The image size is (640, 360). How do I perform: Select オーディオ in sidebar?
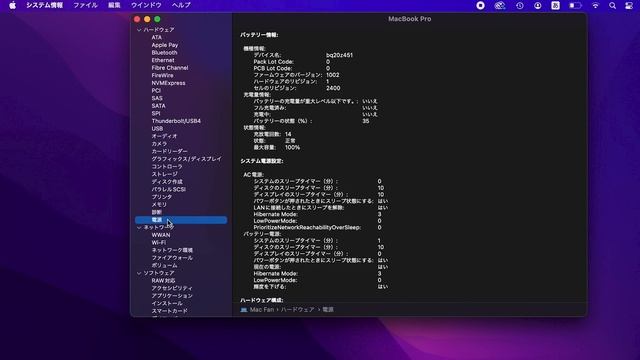[x=164, y=136]
